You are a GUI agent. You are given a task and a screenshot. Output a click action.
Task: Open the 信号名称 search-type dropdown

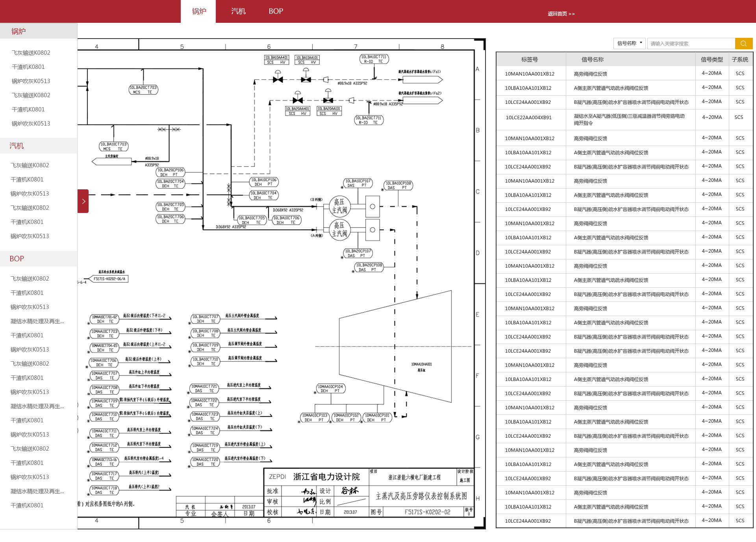(x=629, y=43)
